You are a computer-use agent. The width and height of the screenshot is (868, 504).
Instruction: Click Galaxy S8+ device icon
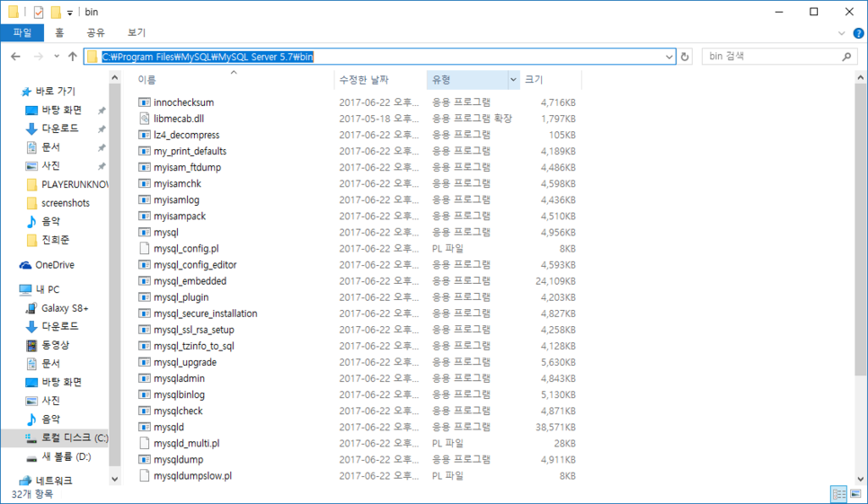pyautogui.click(x=31, y=309)
